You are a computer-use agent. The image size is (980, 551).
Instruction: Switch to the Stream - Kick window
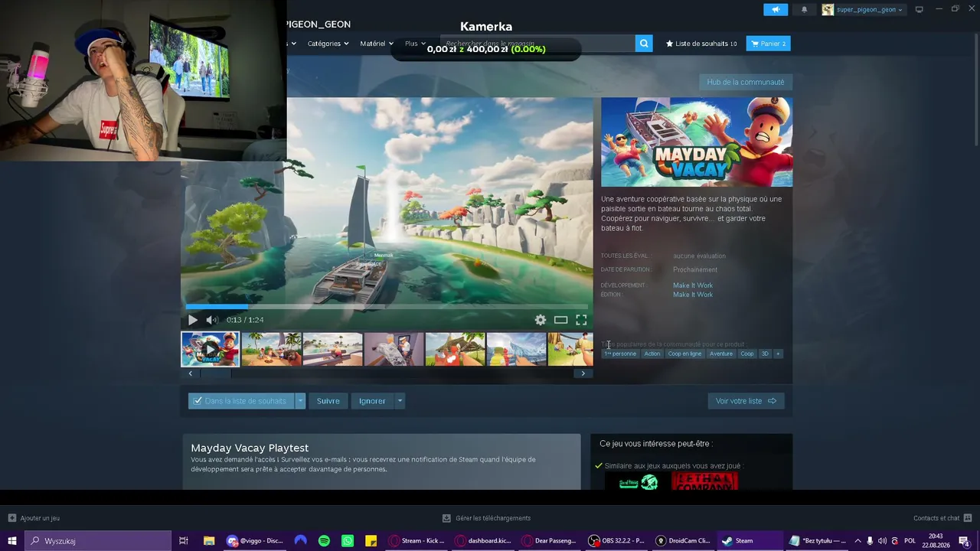416,541
